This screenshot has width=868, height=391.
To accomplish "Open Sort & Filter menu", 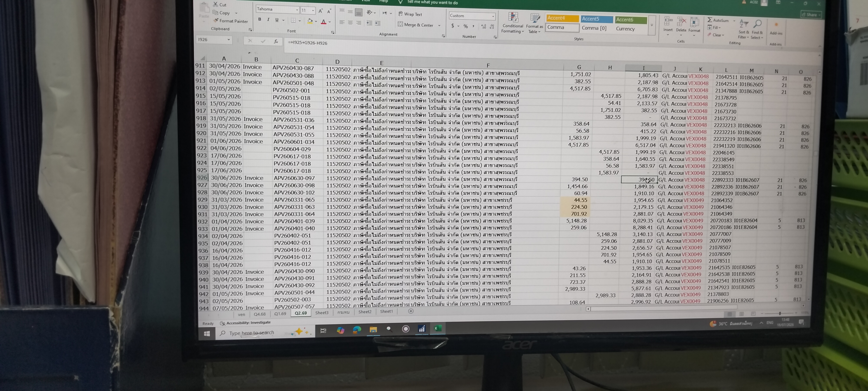I will tap(743, 29).
